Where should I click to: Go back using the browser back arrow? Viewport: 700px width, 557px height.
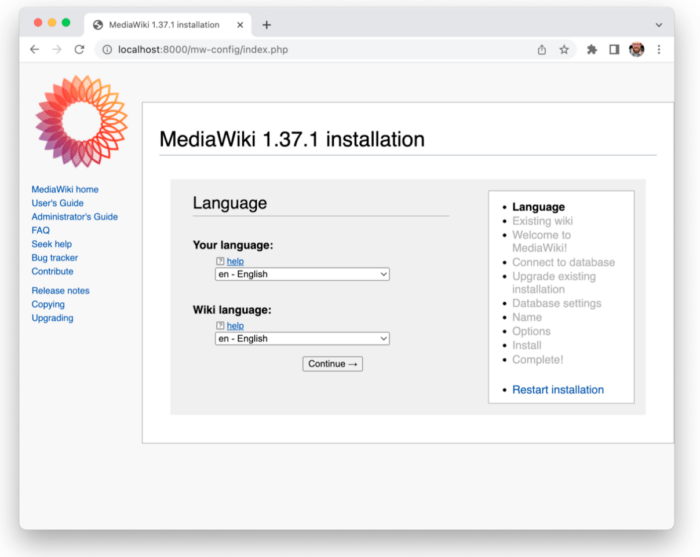point(35,49)
